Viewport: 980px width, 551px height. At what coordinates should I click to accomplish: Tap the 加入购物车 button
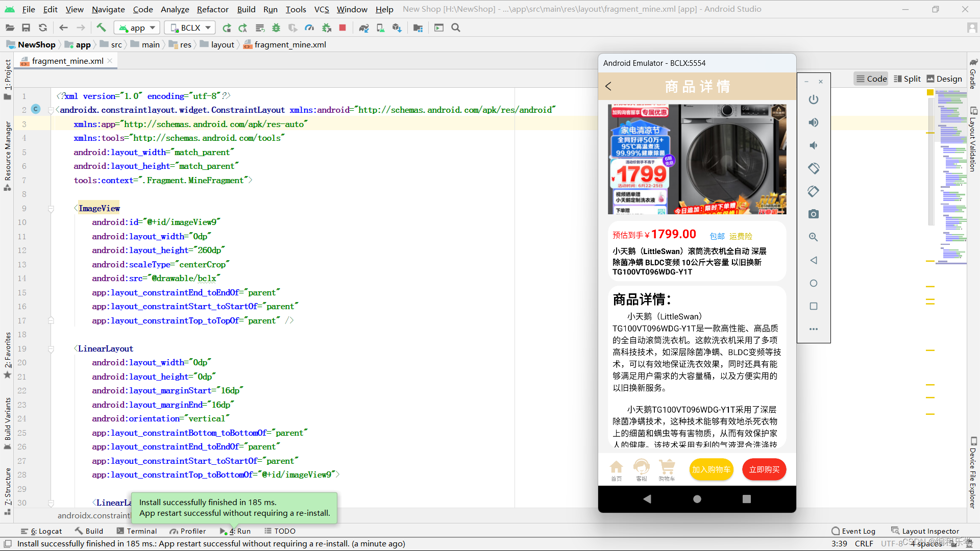tap(711, 469)
